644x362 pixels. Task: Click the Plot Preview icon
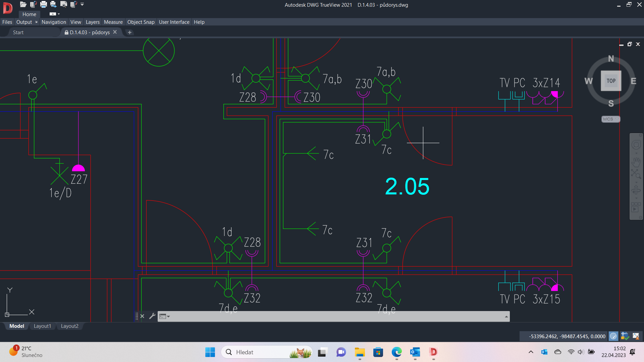63,4
